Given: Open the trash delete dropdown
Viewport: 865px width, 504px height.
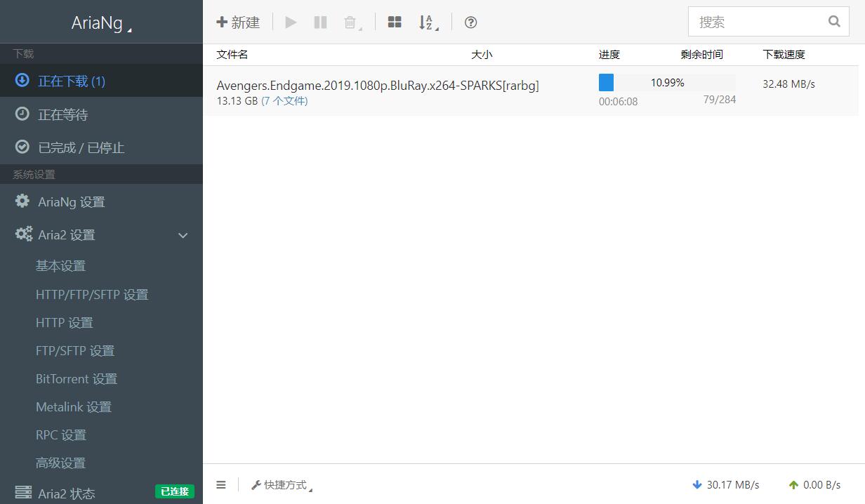Looking at the screenshot, I should [x=352, y=22].
